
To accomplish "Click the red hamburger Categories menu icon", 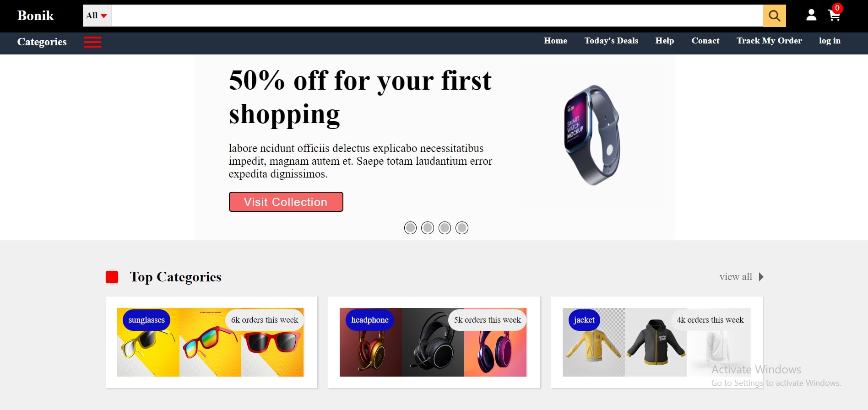I will [92, 42].
